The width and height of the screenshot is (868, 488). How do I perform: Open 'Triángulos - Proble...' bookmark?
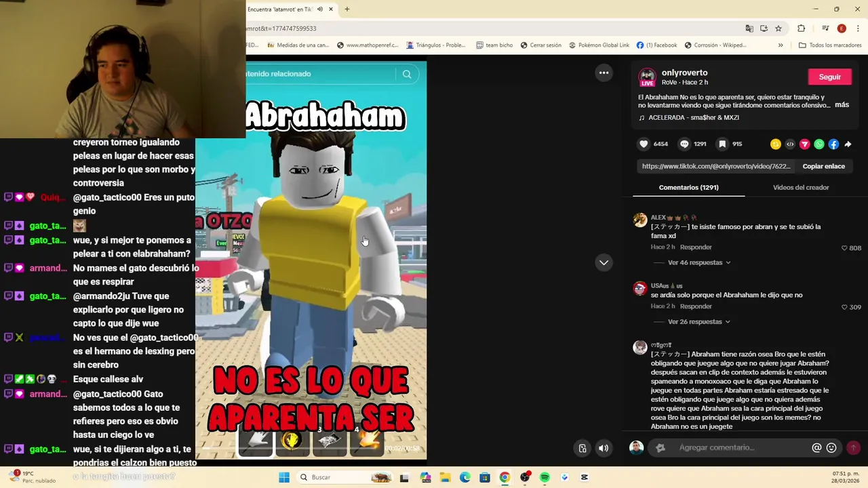435,45
